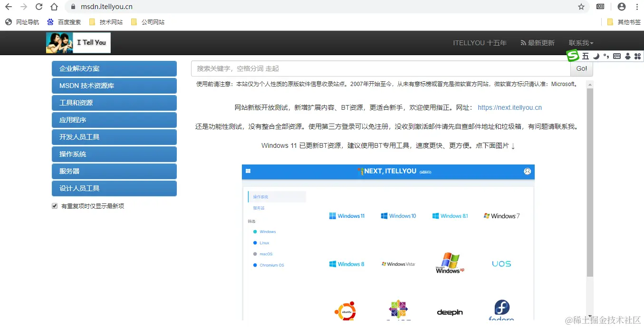644x328 pixels.
Task: Open ITELLYOU 十五年 nav link
Action: (x=480, y=43)
